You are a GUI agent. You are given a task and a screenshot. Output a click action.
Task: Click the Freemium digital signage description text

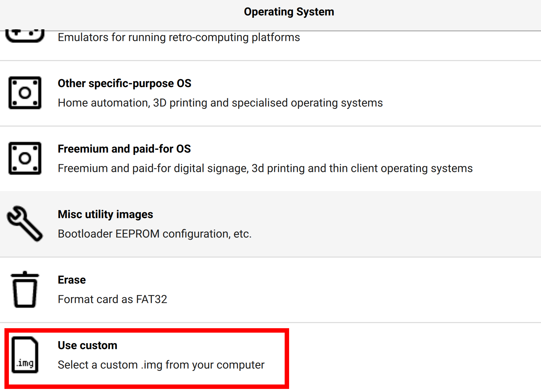point(265,168)
